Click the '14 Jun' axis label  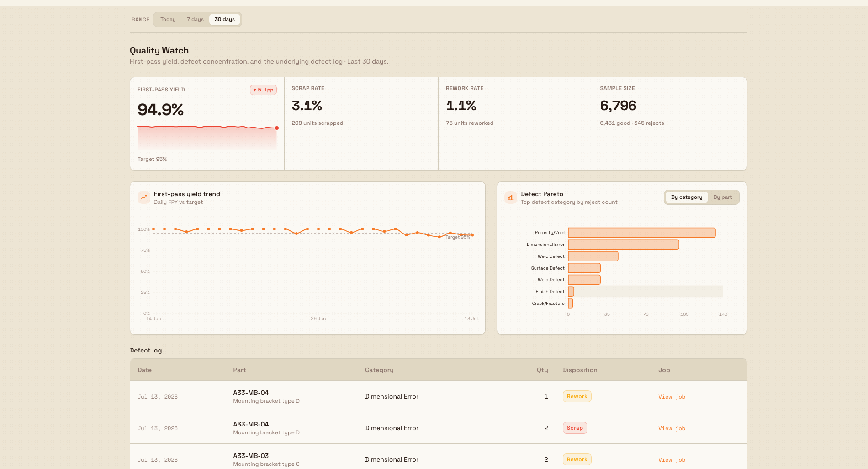click(x=153, y=318)
